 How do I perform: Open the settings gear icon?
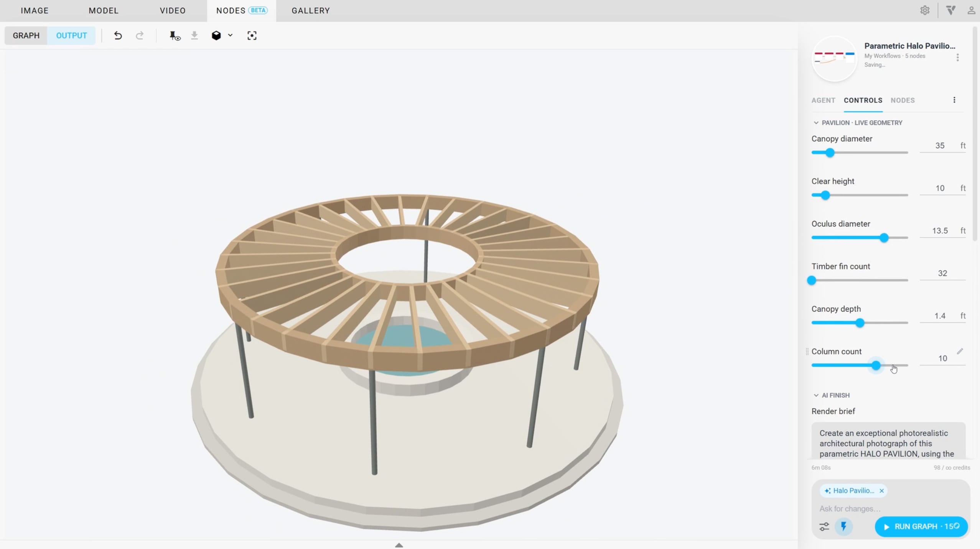(x=925, y=10)
